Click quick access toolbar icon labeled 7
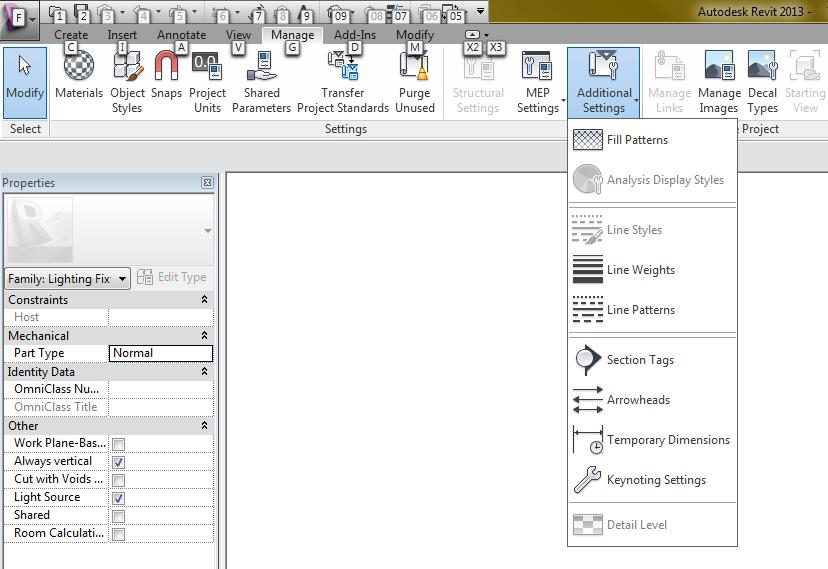828x569 pixels. click(257, 13)
